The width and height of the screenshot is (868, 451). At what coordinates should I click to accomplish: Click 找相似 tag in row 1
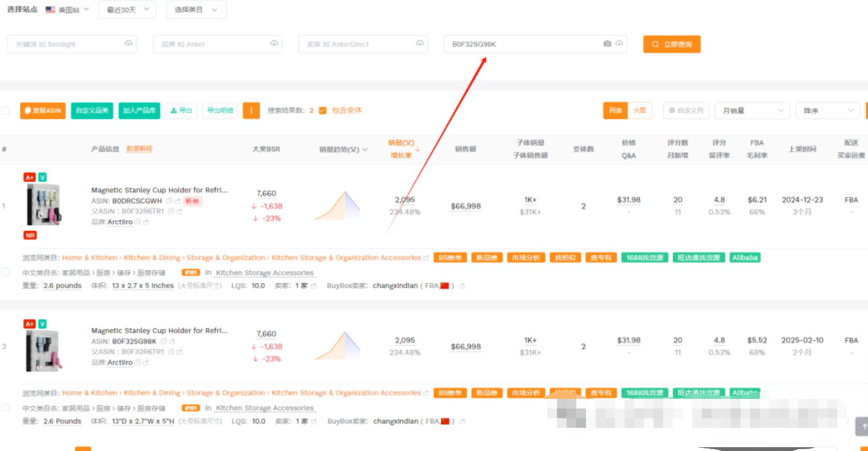(565, 257)
